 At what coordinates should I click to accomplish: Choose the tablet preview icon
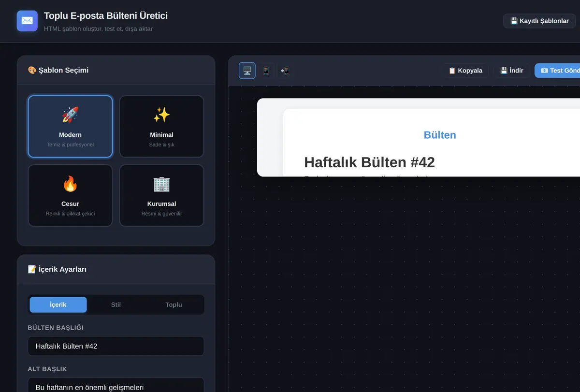285,71
